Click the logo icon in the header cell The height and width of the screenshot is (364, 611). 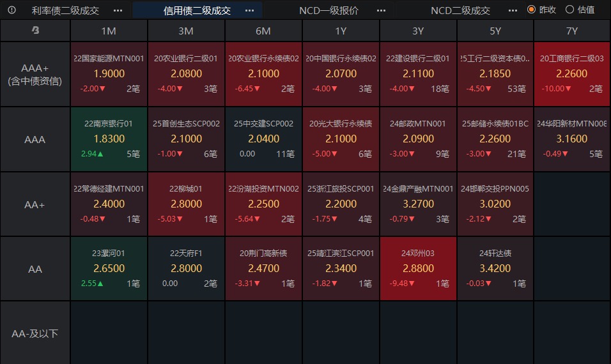point(35,31)
